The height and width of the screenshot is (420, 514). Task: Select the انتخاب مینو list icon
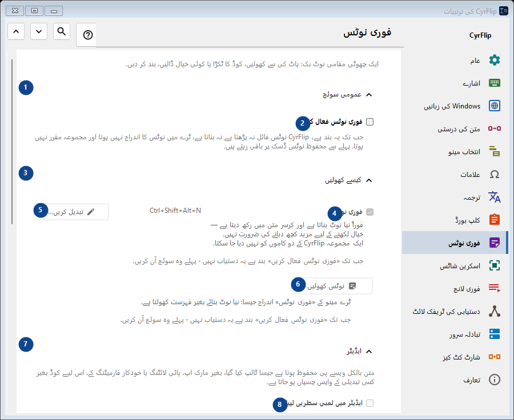pos(495,151)
